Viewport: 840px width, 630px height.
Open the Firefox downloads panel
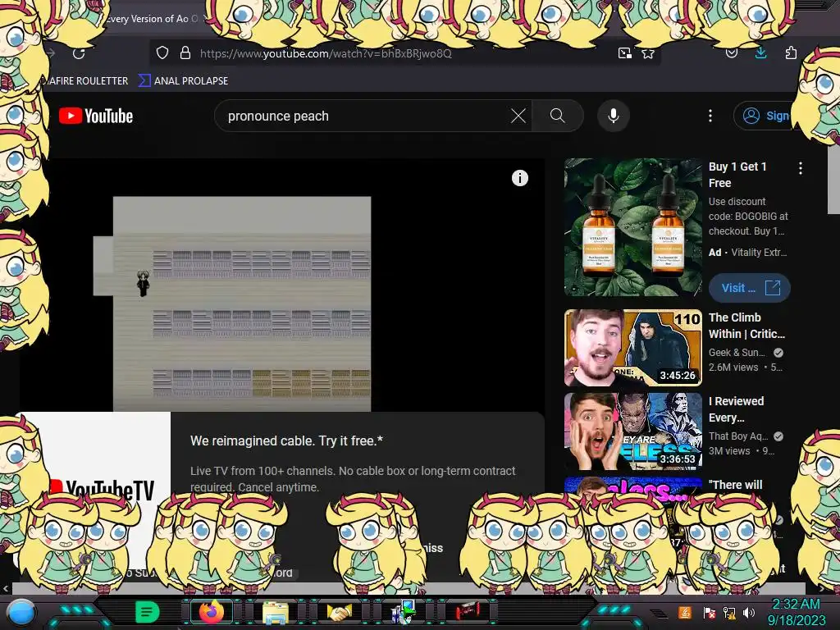[x=760, y=52]
